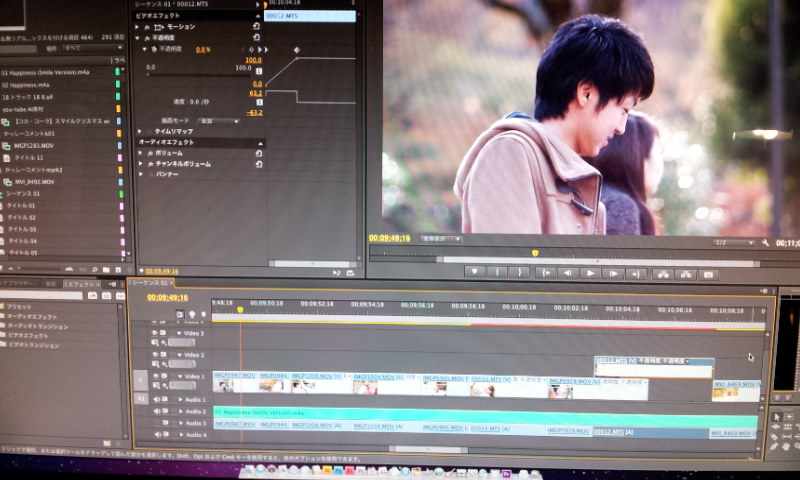The image size is (800, 480).
Task: Expand the ボリューム effect
Action: 141,153
